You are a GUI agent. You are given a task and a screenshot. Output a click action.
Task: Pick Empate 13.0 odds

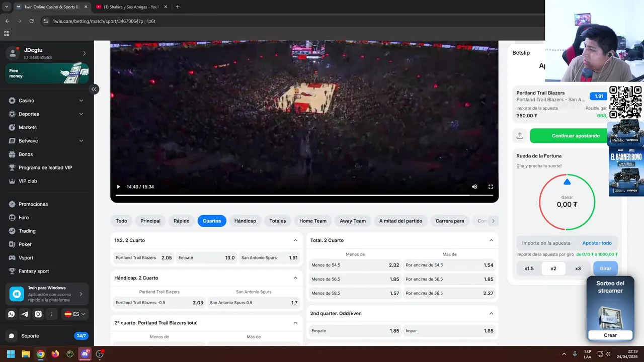click(206, 258)
